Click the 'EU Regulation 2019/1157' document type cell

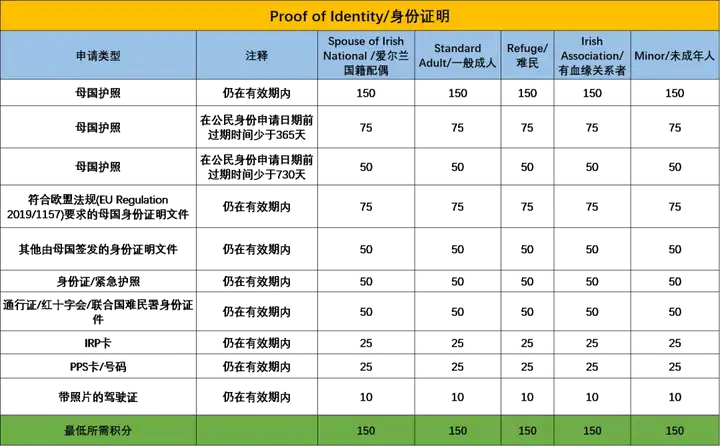point(98,207)
